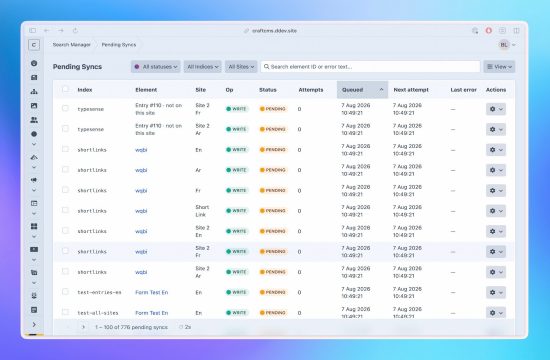Check the shortlinks wabi Site 2 En row

pos(65,231)
